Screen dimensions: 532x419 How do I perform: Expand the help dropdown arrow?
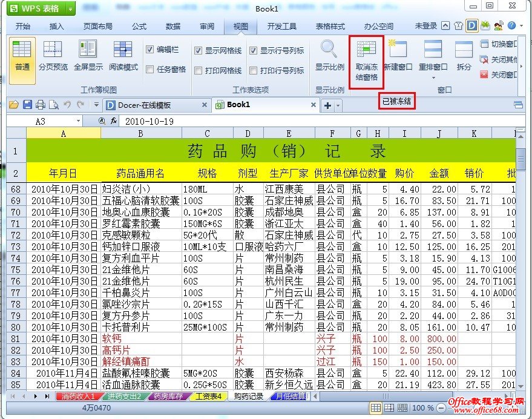pos(521,26)
